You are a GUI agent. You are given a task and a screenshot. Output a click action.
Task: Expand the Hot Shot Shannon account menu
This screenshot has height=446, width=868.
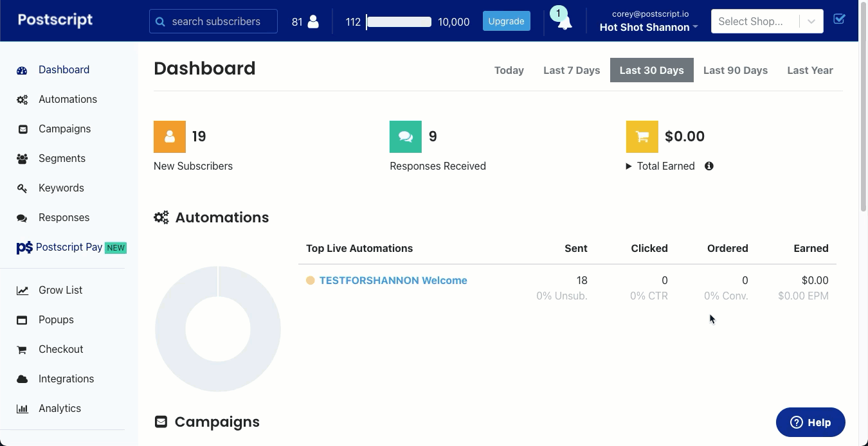(x=648, y=27)
